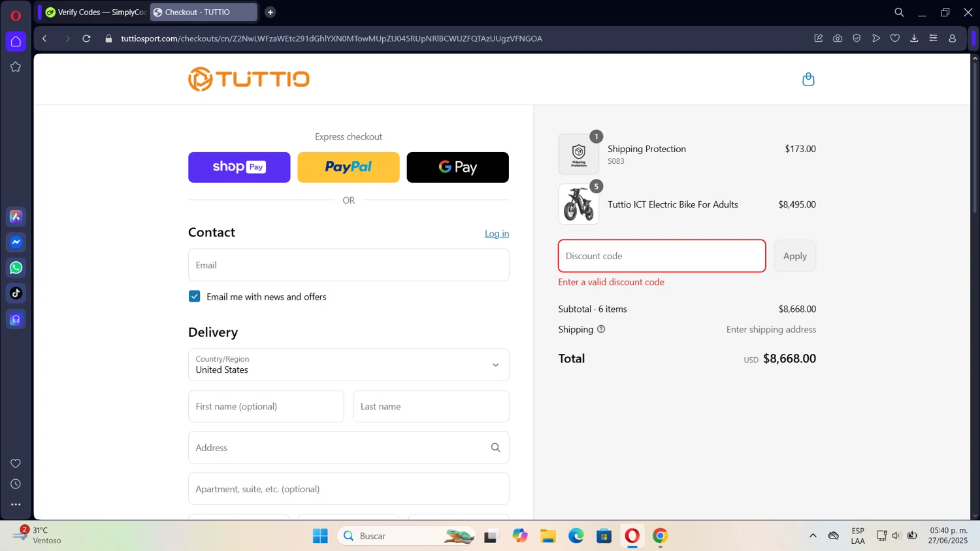Open the player icon in sidebar
This screenshot has width=980, height=551.
(16, 319)
